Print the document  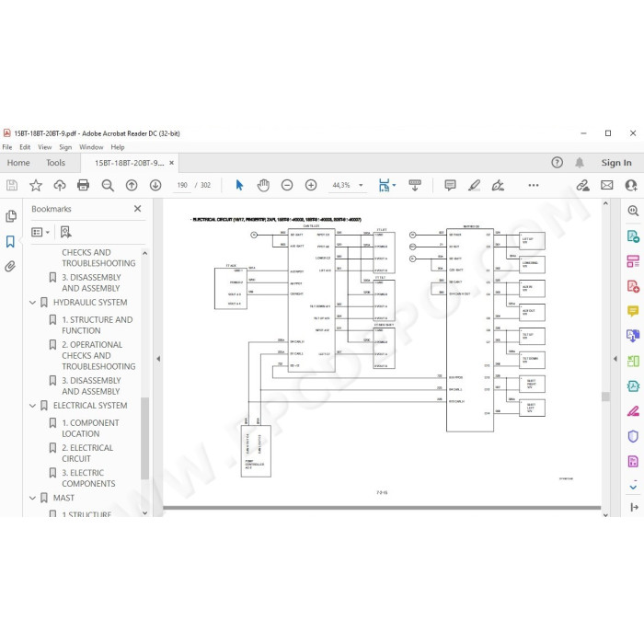84,185
